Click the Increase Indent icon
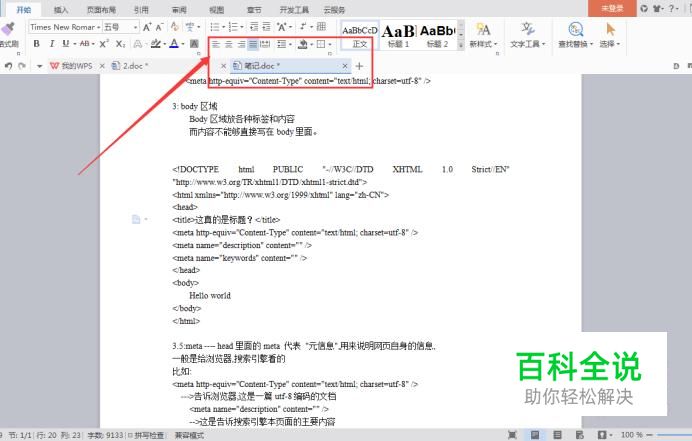 (266, 27)
